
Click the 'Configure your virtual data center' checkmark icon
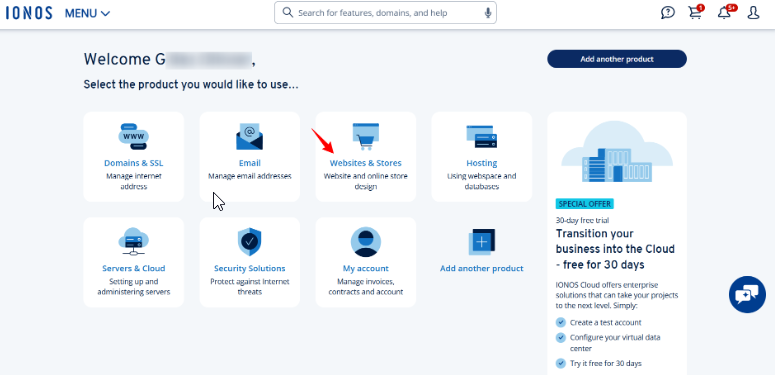560,337
